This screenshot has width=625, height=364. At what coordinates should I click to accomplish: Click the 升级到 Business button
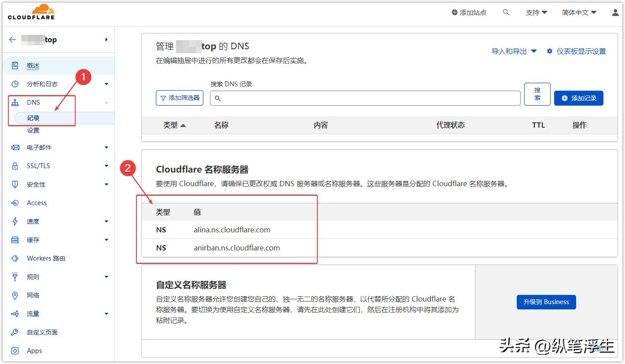pos(546,302)
